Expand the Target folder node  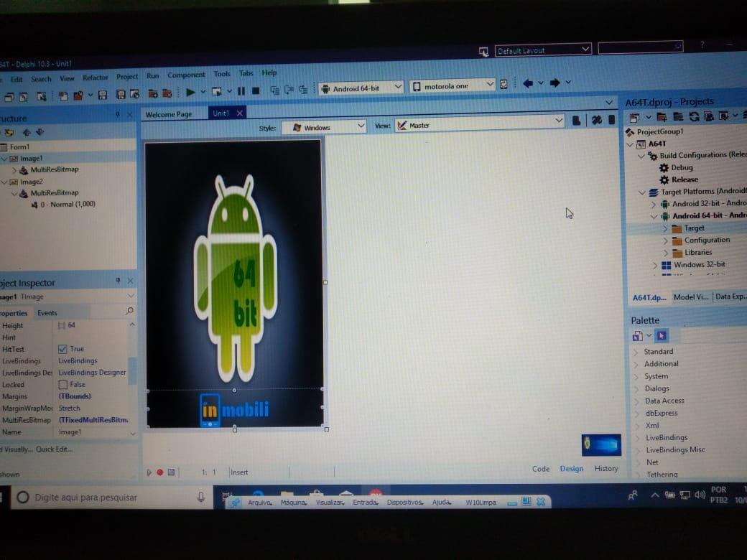(666, 228)
